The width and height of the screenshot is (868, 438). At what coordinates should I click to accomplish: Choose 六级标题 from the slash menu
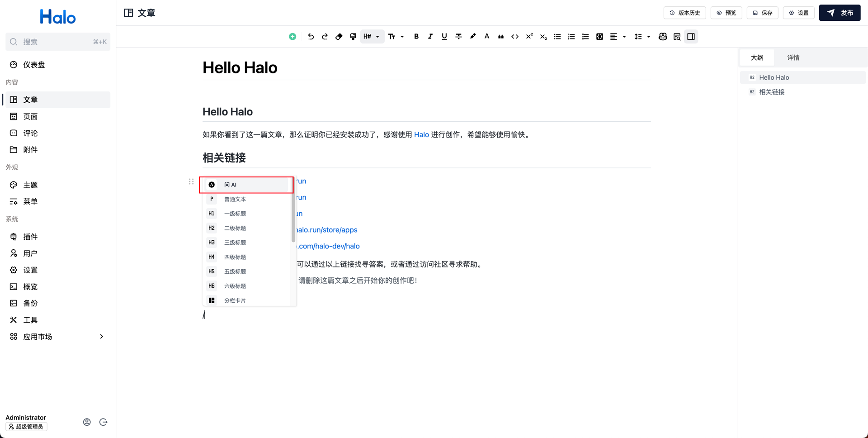coord(246,286)
